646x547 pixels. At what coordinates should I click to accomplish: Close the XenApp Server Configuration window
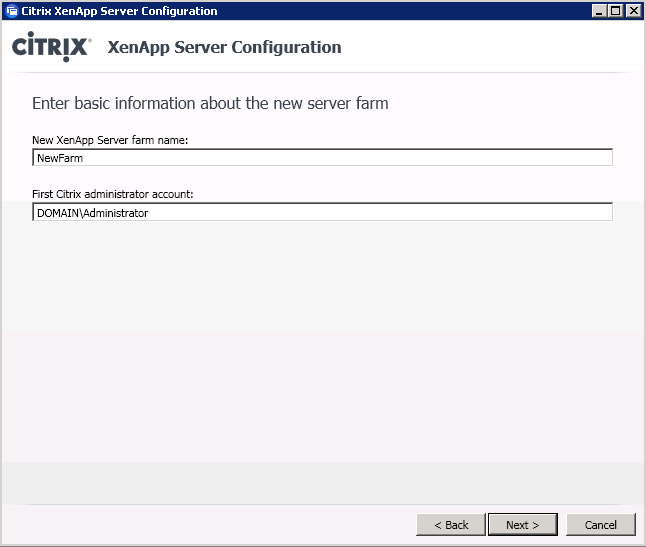(633, 11)
